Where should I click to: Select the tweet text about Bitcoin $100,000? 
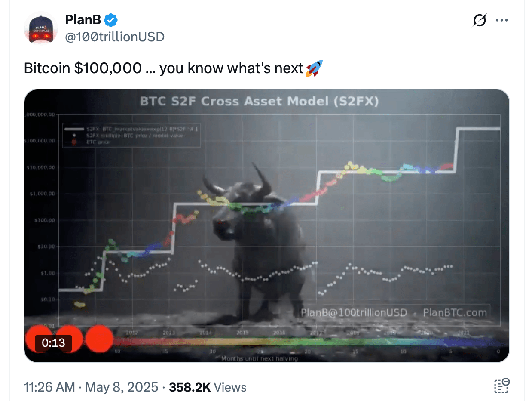point(172,68)
